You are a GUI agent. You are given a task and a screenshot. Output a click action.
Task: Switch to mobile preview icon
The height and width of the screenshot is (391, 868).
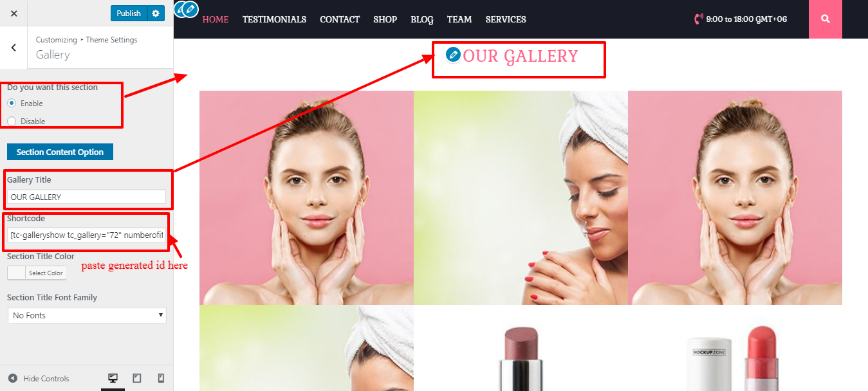pyautogui.click(x=161, y=378)
